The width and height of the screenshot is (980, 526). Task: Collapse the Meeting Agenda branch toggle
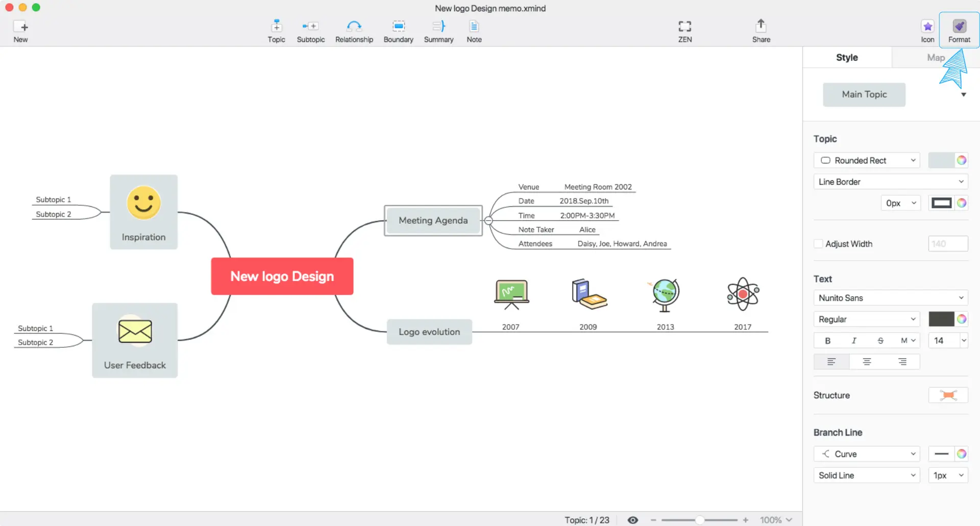[488, 221]
